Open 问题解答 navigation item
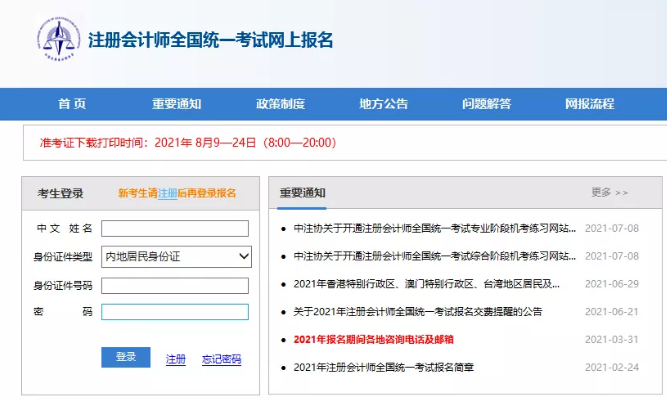The image size is (667, 400). (x=487, y=104)
